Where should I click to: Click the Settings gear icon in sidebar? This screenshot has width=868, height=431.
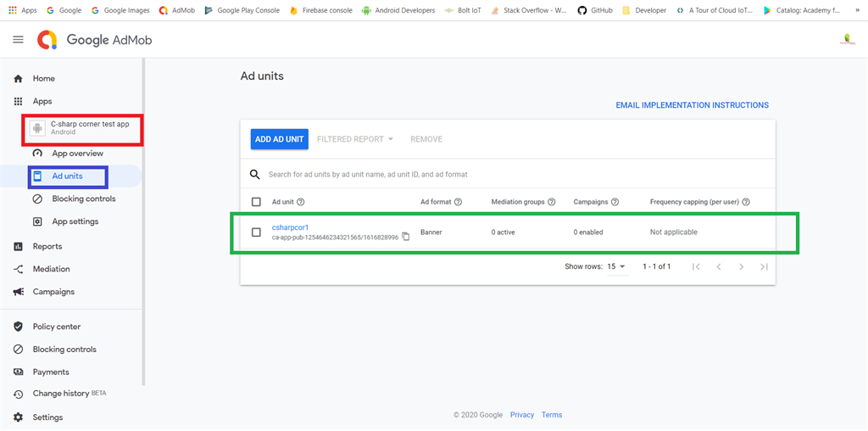(x=19, y=417)
